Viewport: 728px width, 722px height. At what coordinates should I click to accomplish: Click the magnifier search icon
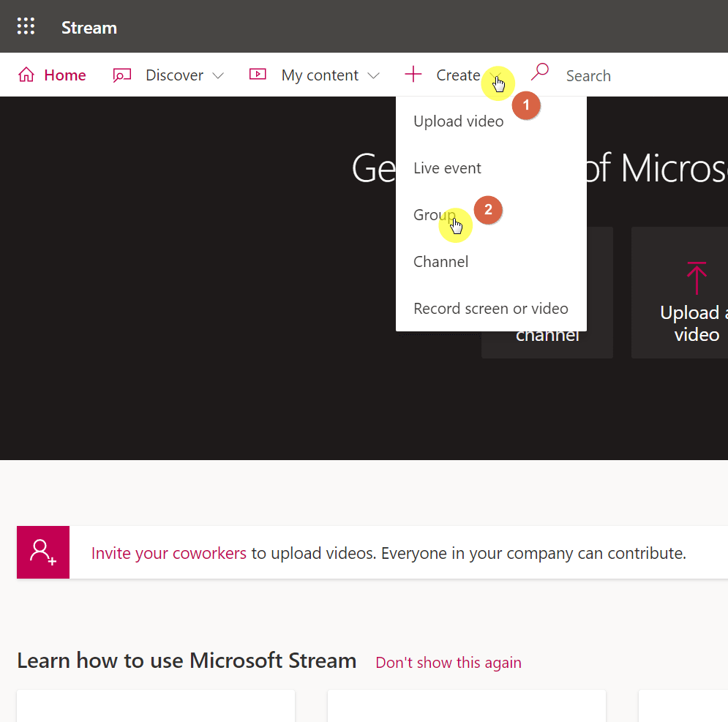(540, 72)
